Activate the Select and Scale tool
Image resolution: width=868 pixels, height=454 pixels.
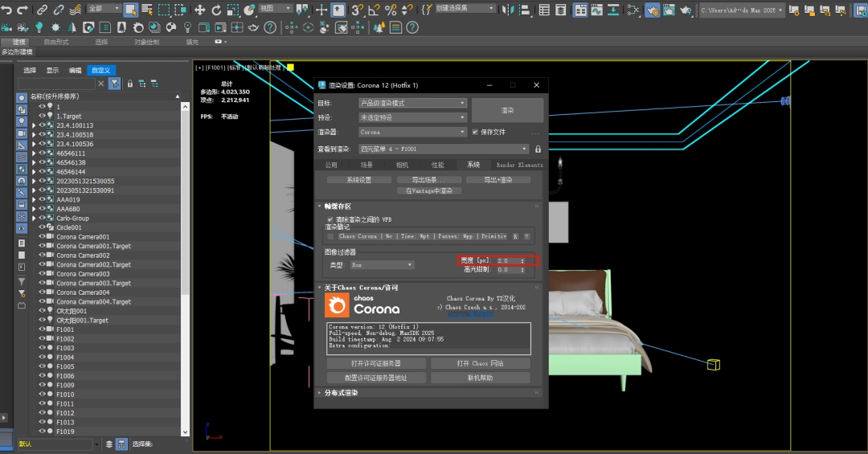pyautogui.click(x=233, y=10)
